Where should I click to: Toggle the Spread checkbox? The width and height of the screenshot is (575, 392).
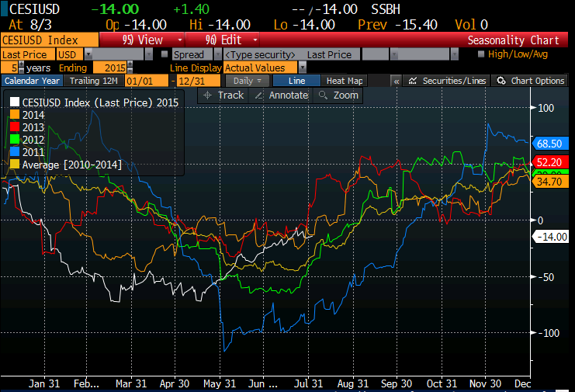point(164,54)
